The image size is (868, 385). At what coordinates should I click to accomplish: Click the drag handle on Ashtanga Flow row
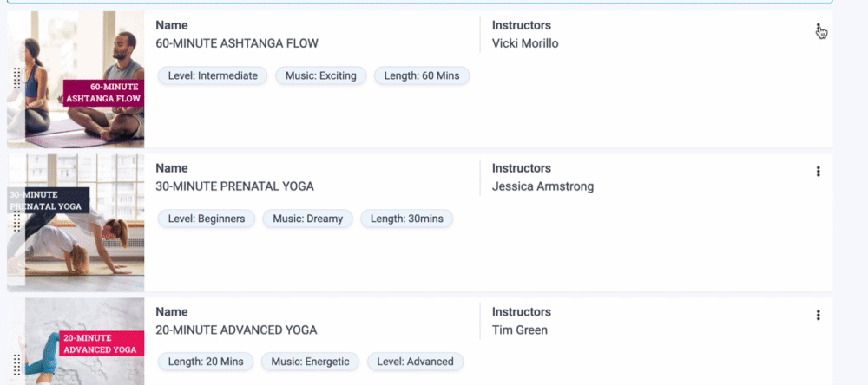pyautogui.click(x=16, y=79)
